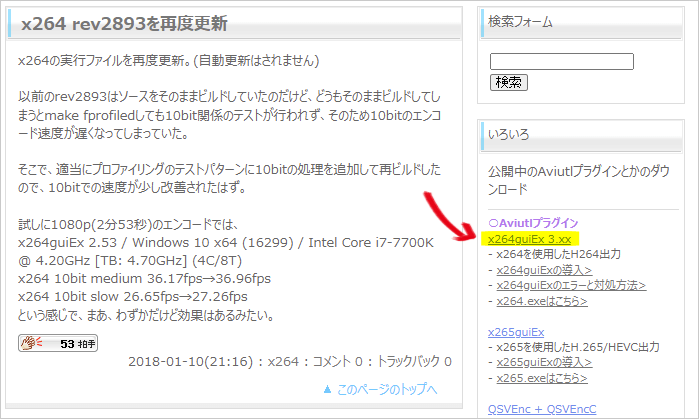Viewport: 699px width, 419px height.
Task: Open the トラックバック 0 link
Action: [414, 361]
